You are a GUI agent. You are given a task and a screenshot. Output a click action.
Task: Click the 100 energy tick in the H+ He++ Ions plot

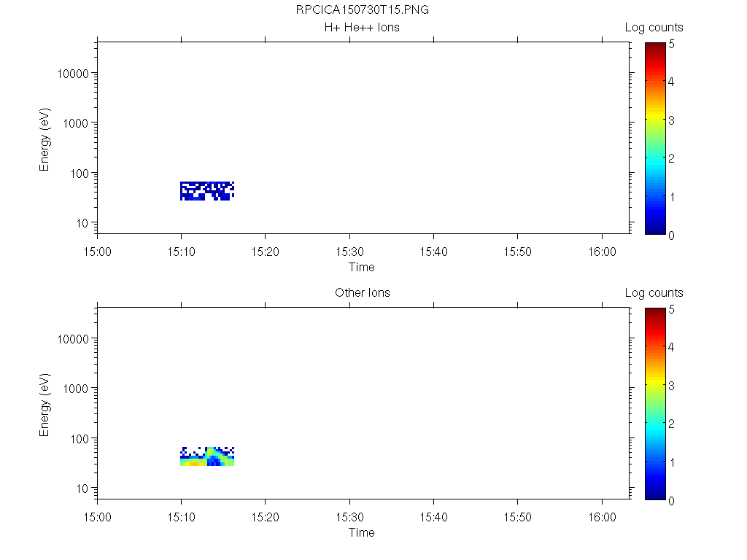click(79, 174)
